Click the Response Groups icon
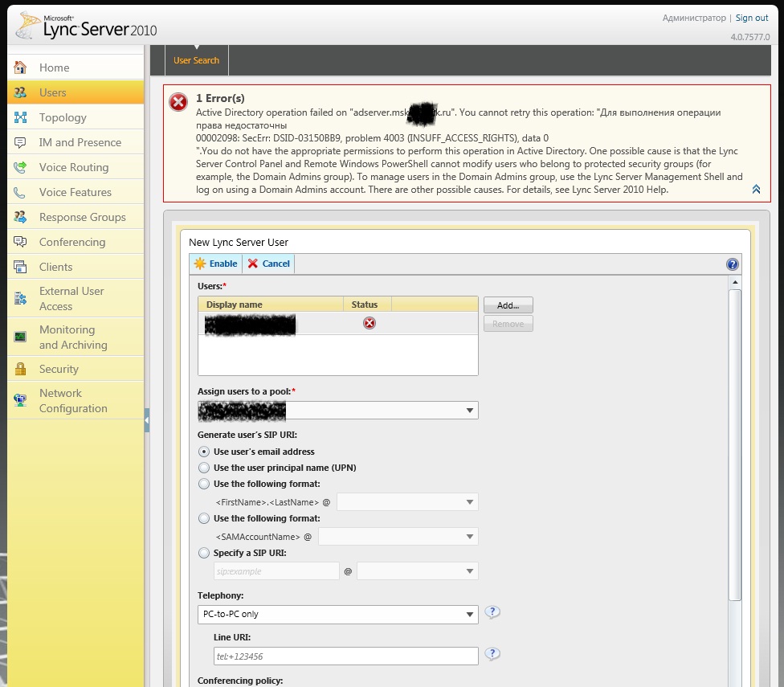 coord(20,217)
